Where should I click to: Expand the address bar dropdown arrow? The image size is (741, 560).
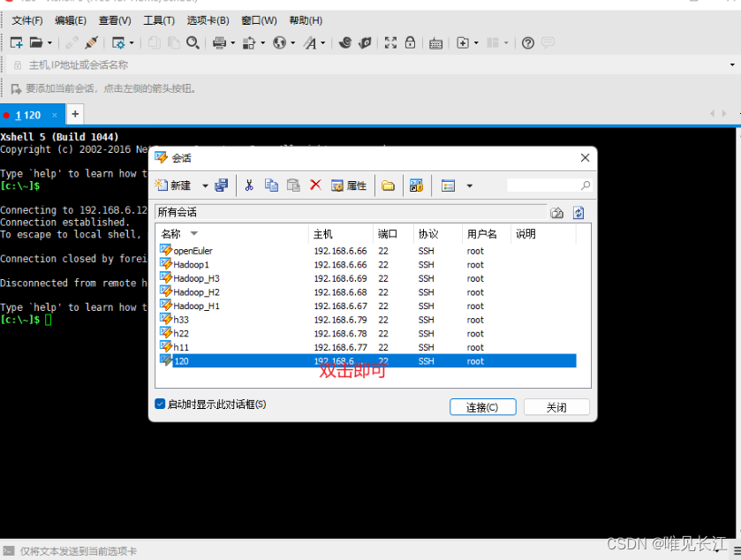[732, 64]
